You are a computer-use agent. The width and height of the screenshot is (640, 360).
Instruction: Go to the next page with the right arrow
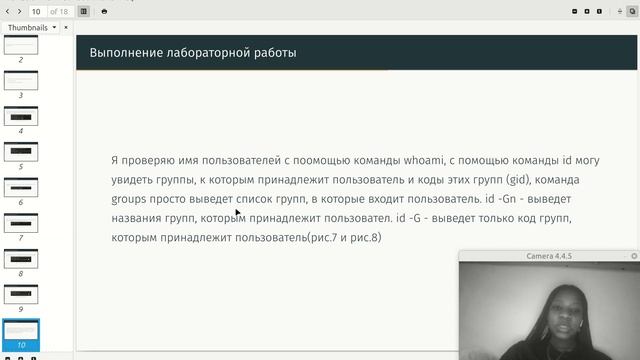click(x=19, y=11)
